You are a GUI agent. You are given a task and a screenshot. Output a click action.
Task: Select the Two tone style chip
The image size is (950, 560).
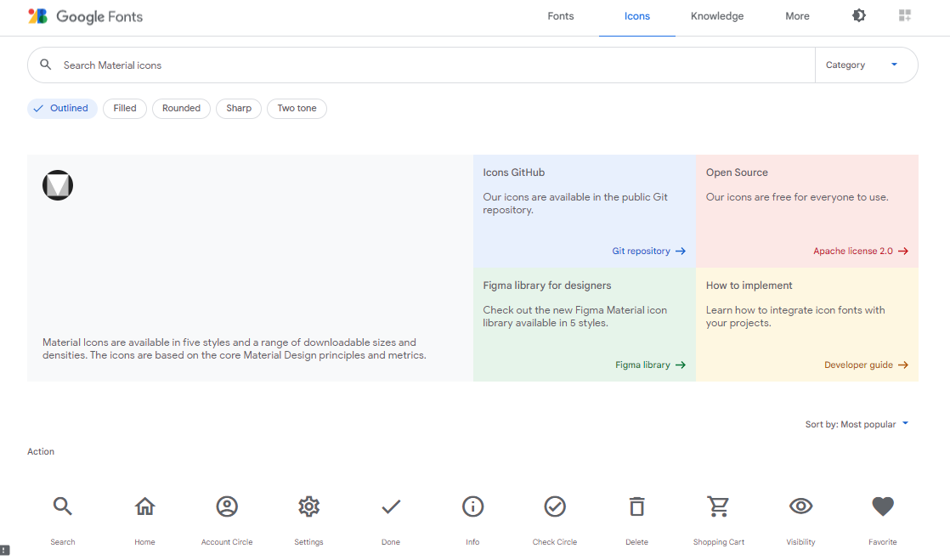click(x=297, y=109)
